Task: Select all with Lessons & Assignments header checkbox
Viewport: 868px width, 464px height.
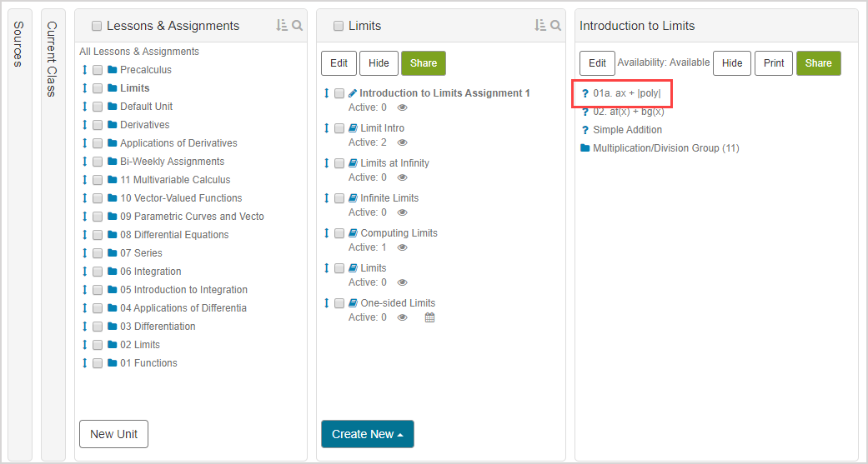Action: pos(97,27)
